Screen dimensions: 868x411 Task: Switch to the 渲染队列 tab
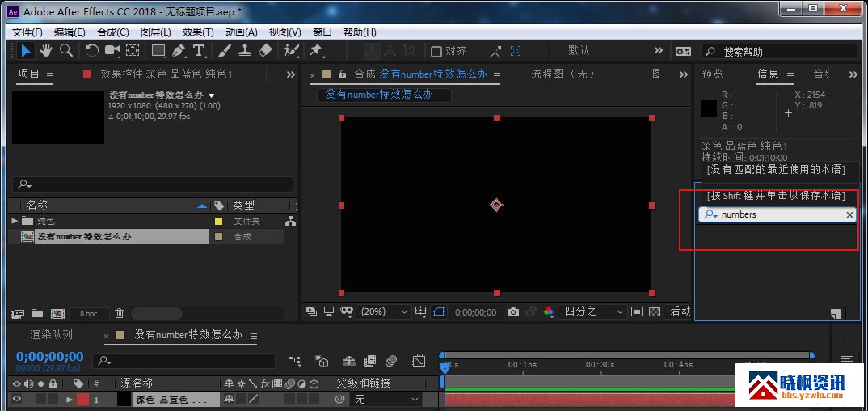click(x=52, y=335)
